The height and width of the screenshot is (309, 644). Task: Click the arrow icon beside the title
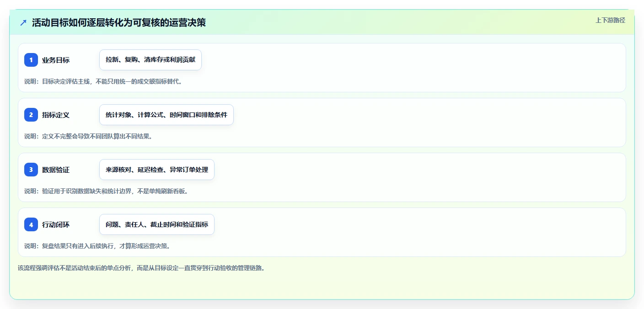coord(23,23)
